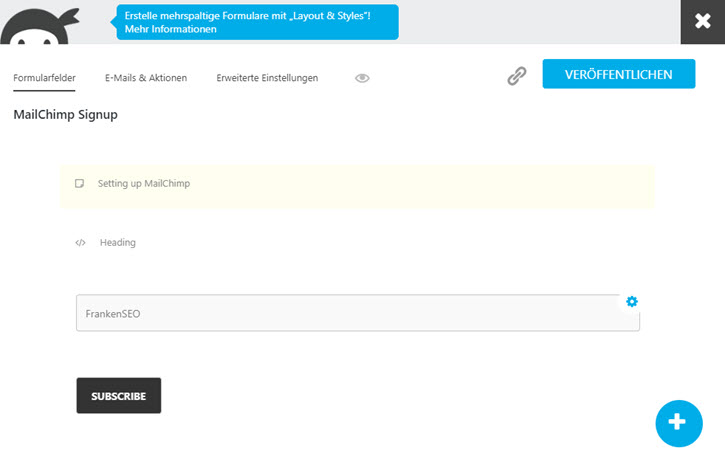This screenshot has width=725, height=450.
Task: Open the E-Mails & Aktionen tab
Action: coord(146,78)
